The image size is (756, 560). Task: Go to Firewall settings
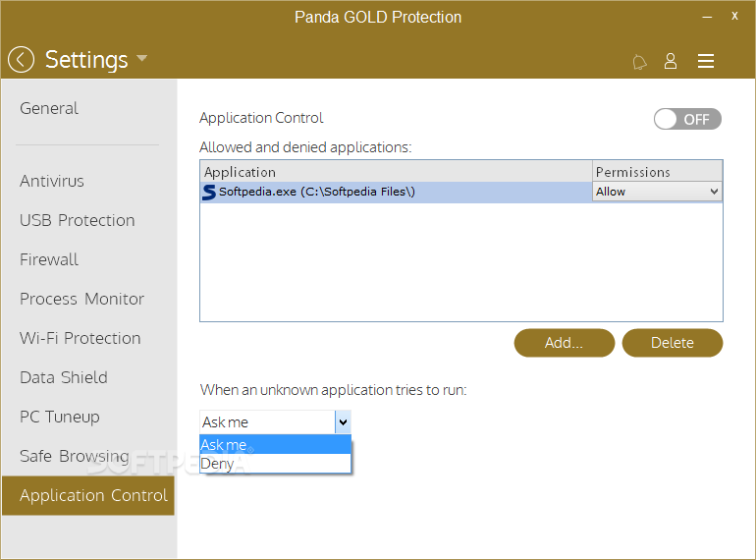(49, 259)
